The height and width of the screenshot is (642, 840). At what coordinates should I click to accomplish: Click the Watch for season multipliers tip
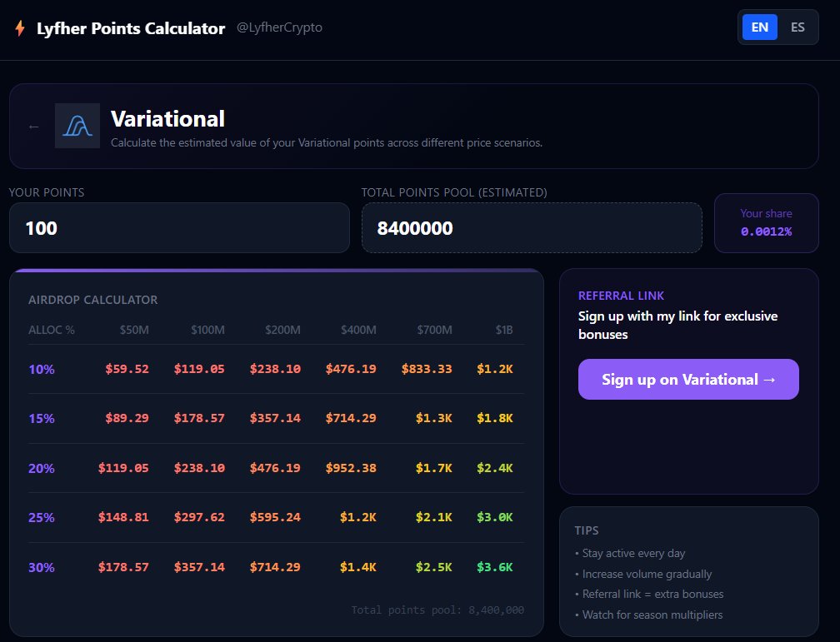pos(652,615)
